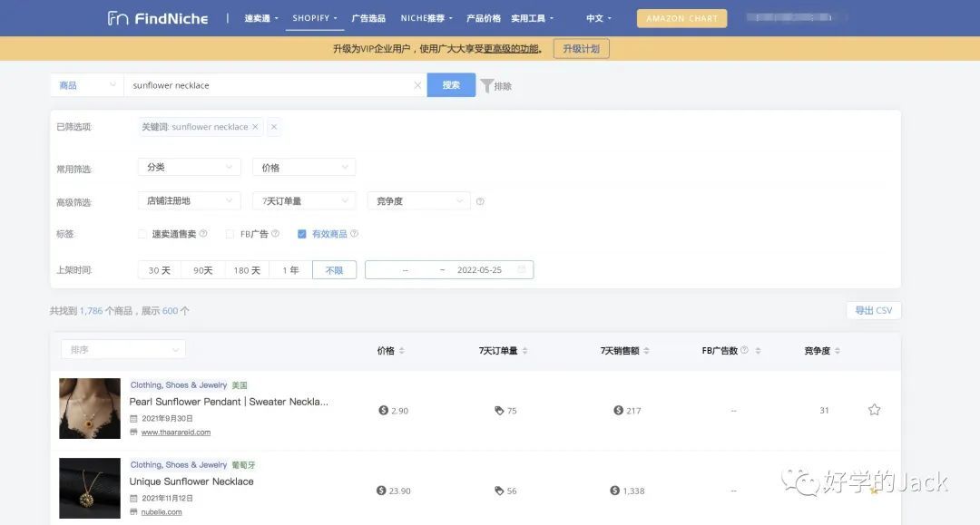Viewport: 980px width, 525px height.
Task: Open the SHOPIFY menu in navigation
Action: tap(314, 18)
